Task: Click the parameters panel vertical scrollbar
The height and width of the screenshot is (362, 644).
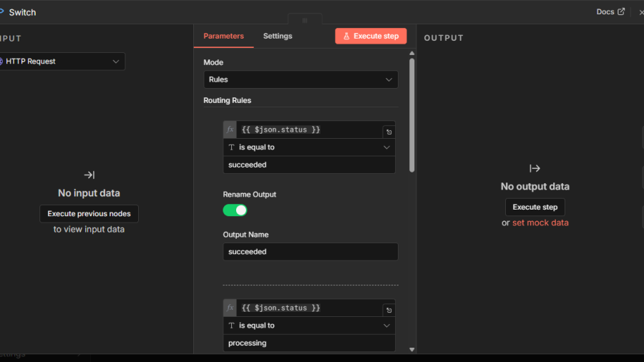Action: point(411,114)
